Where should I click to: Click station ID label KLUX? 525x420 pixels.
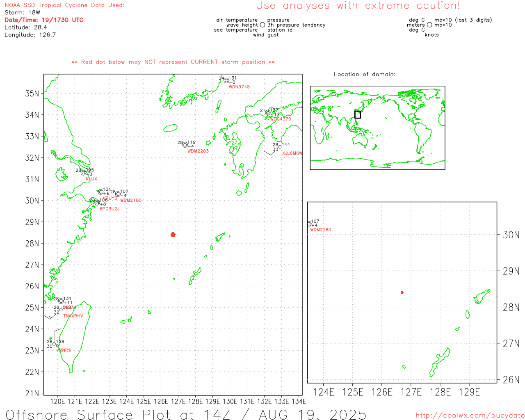tap(91, 179)
